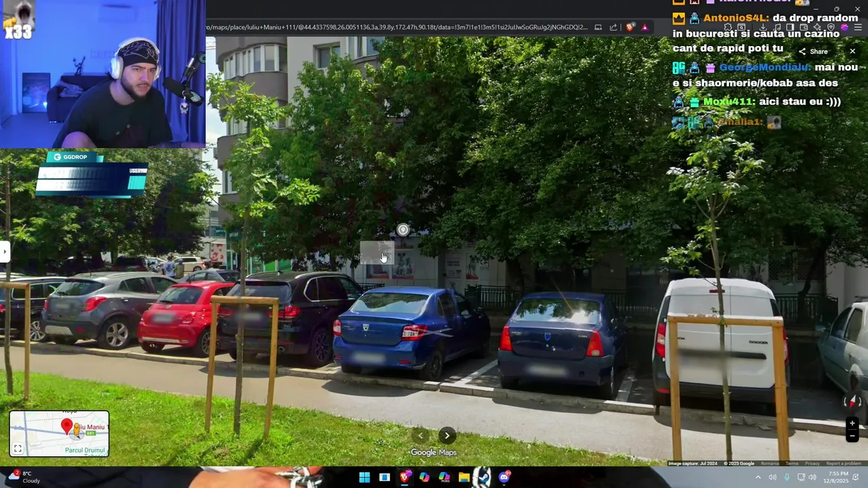Click GeorgeMondialu username in chat
This screenshot has width=868, height=488.
(x=764, y=67)
